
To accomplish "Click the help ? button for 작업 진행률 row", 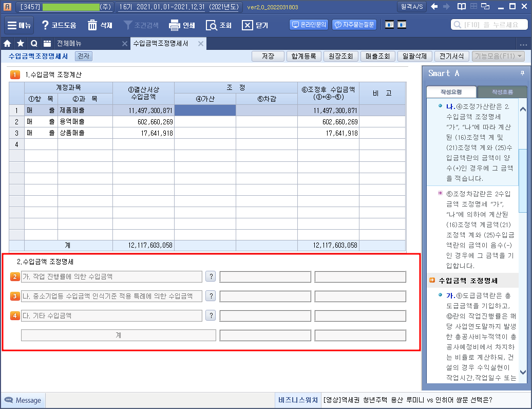I will pos(211,276).
